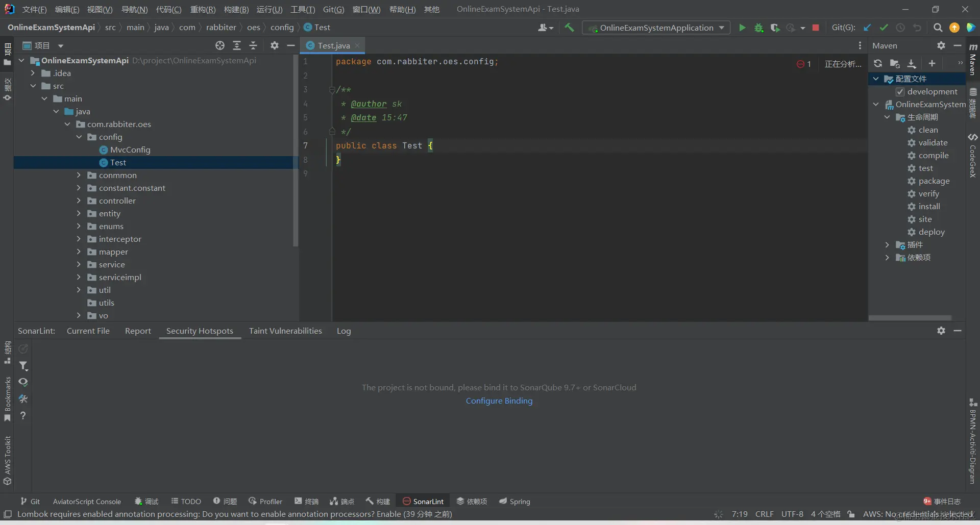Expand the .idea folder

point(33,73)
